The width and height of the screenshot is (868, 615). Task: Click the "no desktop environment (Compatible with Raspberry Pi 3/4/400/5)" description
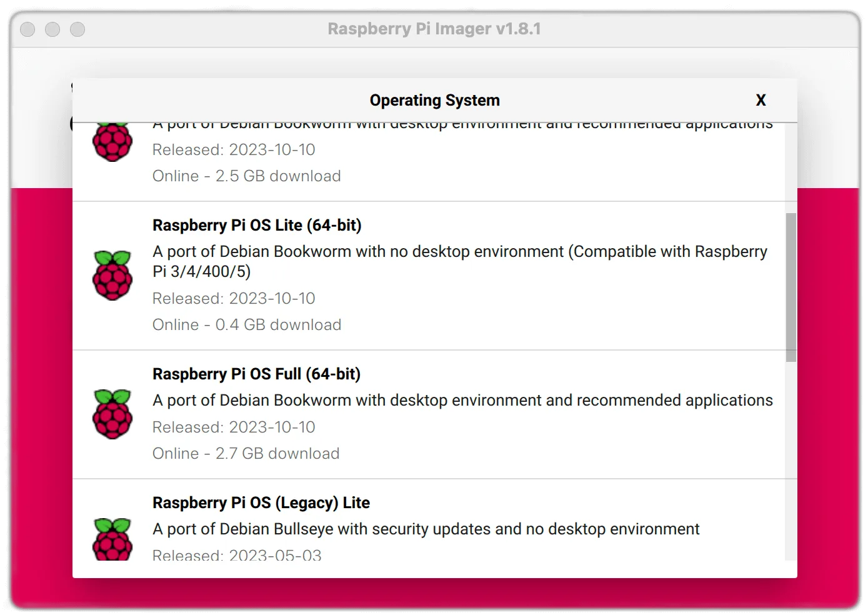point(460,261)
